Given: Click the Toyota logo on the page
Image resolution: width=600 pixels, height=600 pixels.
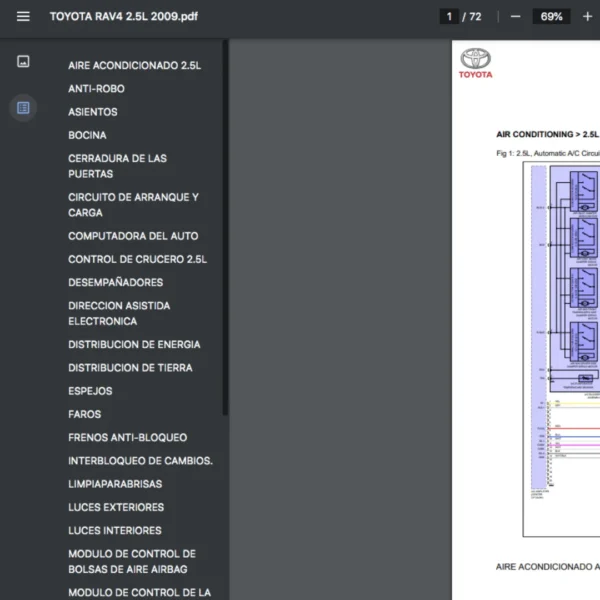Looking at the screenshot, I should 476,62.
